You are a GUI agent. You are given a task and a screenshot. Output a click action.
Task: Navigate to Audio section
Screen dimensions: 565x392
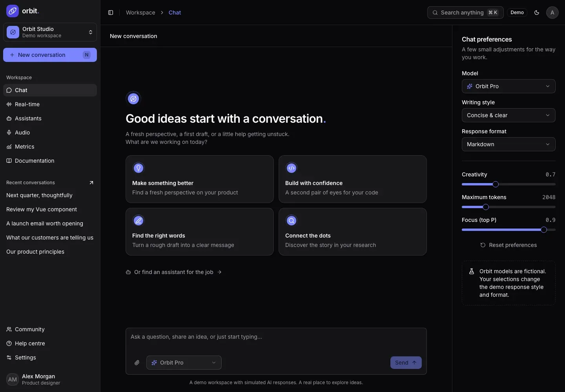50,132
